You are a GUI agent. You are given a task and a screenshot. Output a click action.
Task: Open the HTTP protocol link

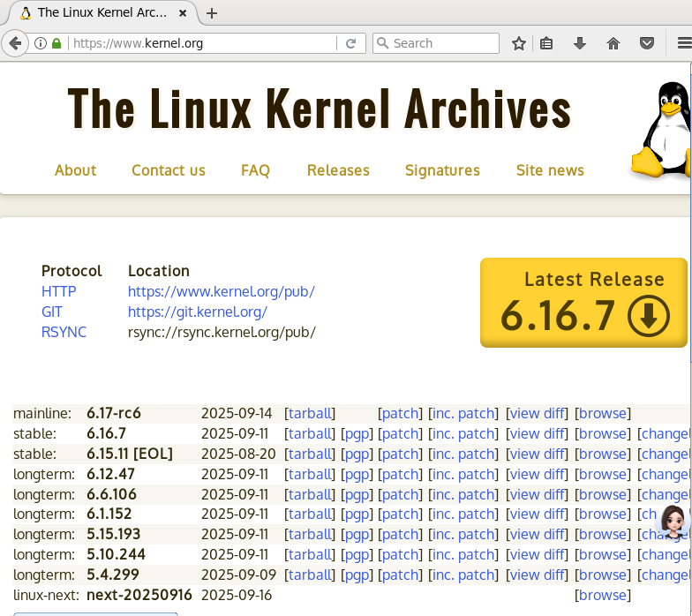pos(58,291)
